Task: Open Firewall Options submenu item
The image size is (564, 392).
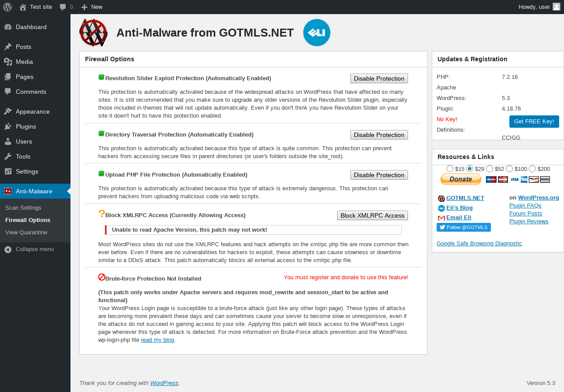Action: click(x=28, y=220)
